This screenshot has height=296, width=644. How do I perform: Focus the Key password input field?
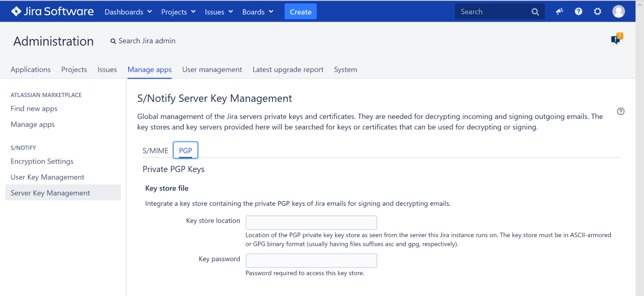pyautogui.click(x=311, y=261)
